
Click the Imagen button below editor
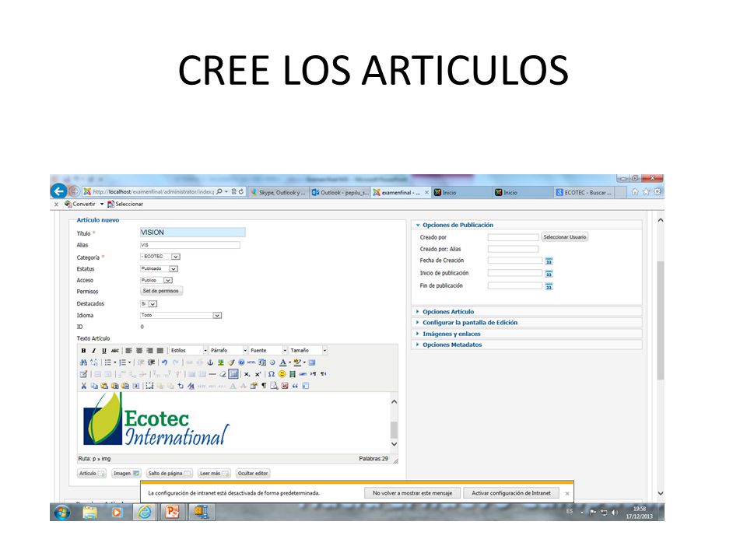126,474
